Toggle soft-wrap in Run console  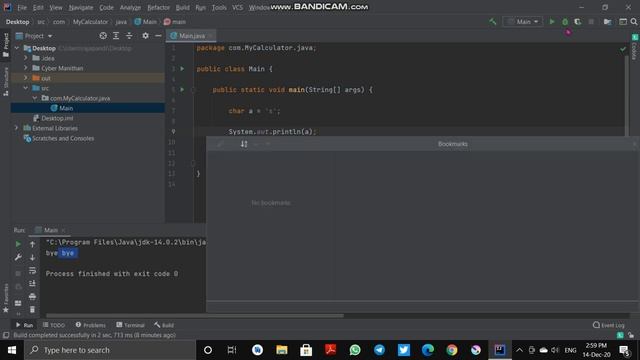32,270
